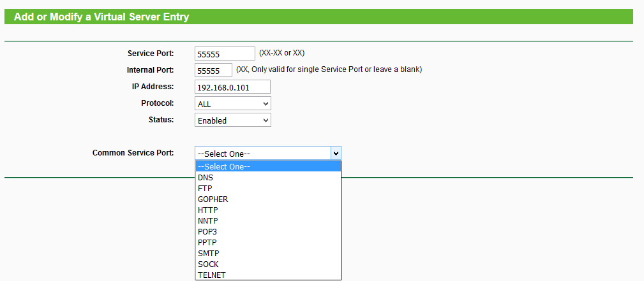Viewport: 644px width, 281px height.
Task: Click the Service Port format hint text
Action: pyautogui.click(x=286, y=53)
